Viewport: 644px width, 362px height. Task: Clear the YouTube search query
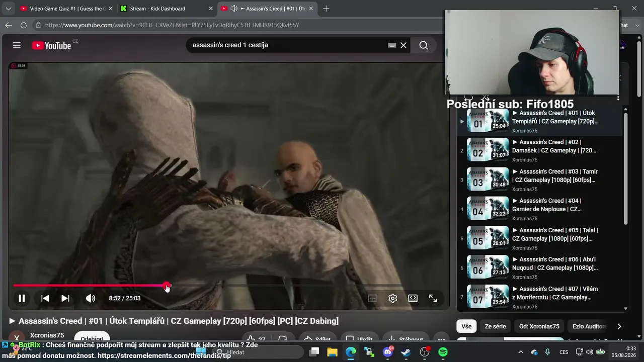click(404, 45)
